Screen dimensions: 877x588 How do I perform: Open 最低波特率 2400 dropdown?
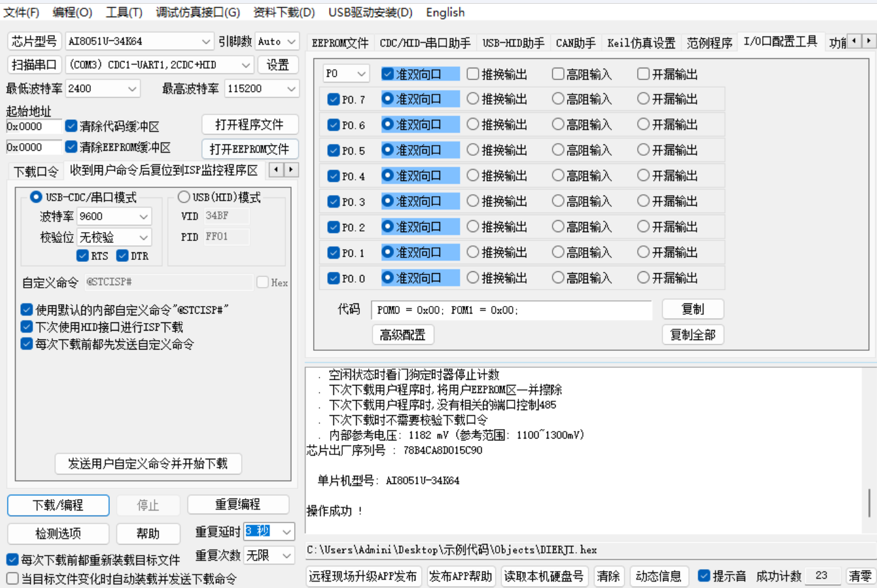click(x=132, y=89)
